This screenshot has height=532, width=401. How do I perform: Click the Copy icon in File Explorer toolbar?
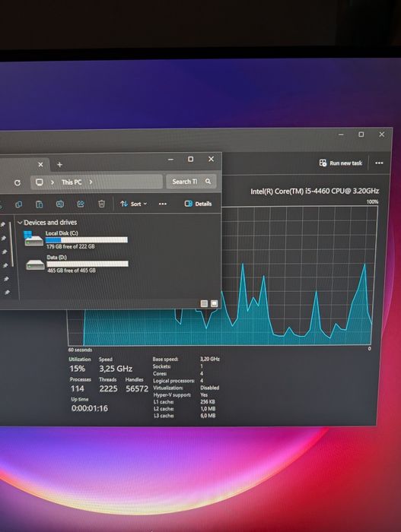tap(19, 204)
